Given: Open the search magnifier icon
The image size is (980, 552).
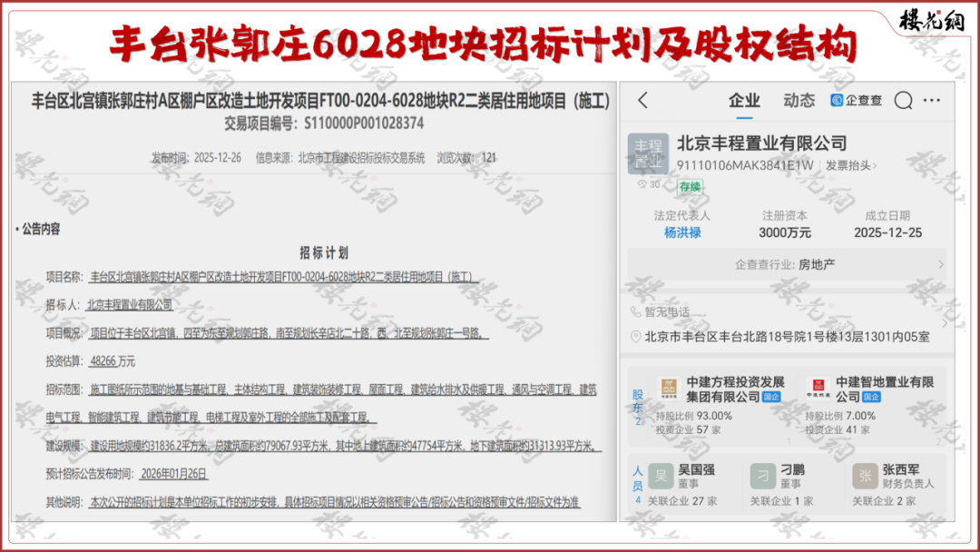Looking at the screenshot, I should click(x=903, y=101).
